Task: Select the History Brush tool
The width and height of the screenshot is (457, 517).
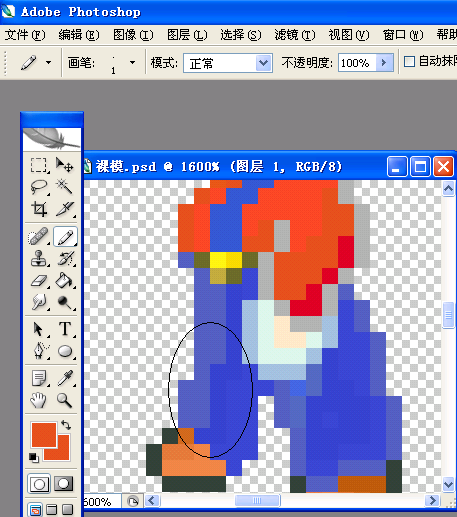Action: (65, 258)
